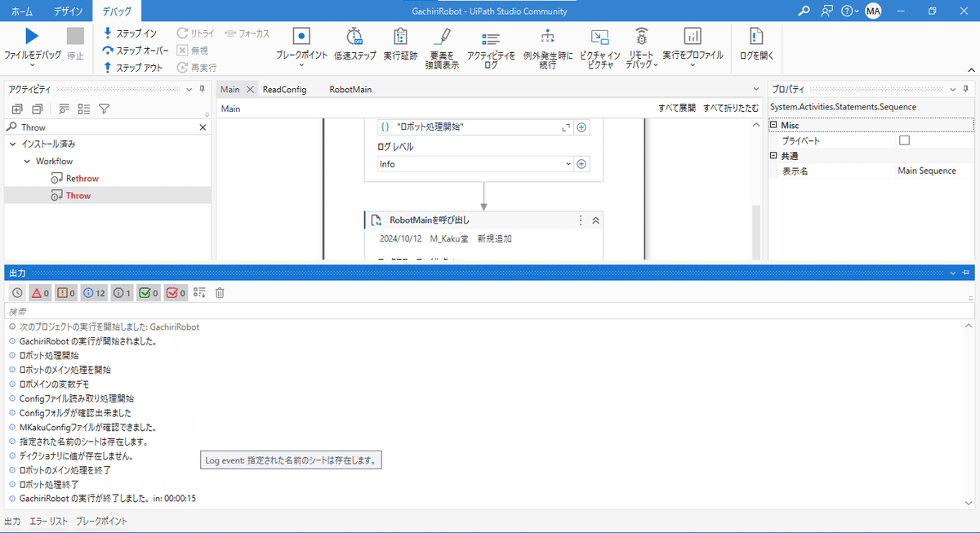
Task: Open the expression editor for "ロボット処理開始" field
Action: (566, 127)
